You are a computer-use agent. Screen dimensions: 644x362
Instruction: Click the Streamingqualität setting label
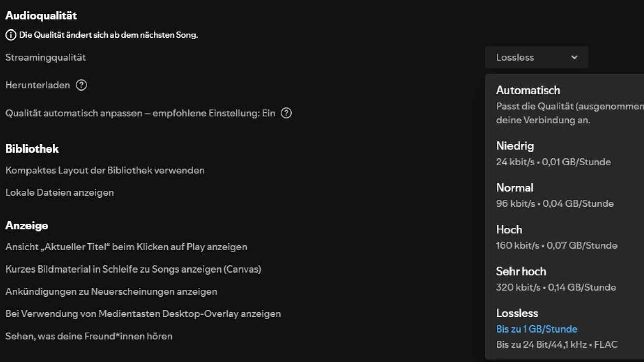[x=45, y=57]
